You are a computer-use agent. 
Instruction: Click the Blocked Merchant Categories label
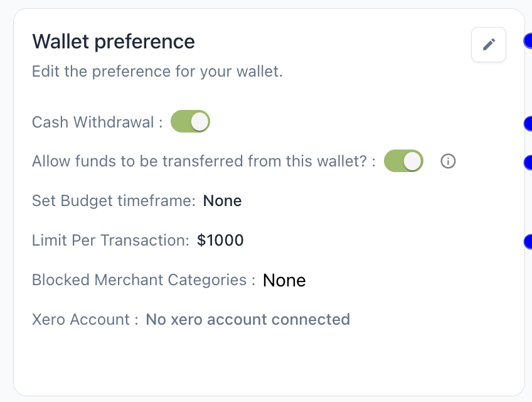coord(144,280)
